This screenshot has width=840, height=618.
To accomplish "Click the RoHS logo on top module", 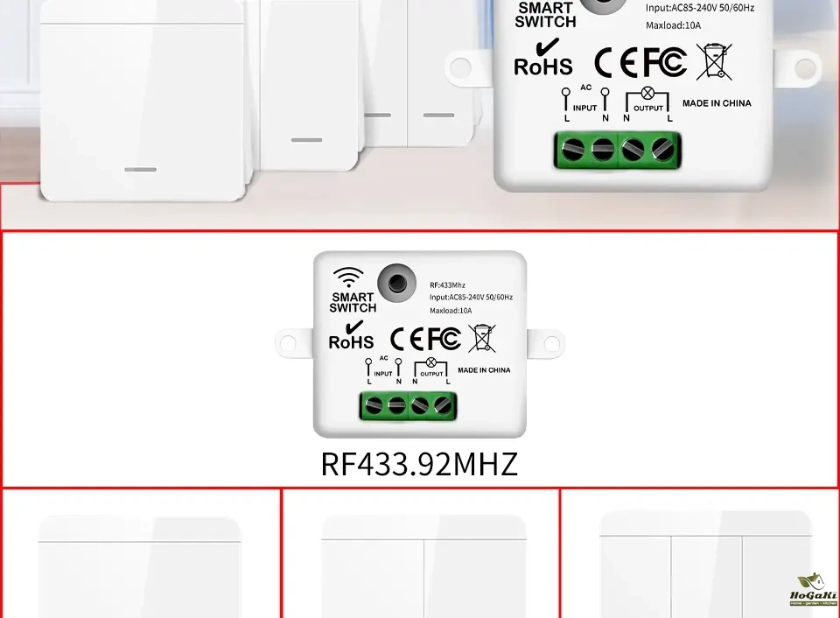I will click(543, 58).
